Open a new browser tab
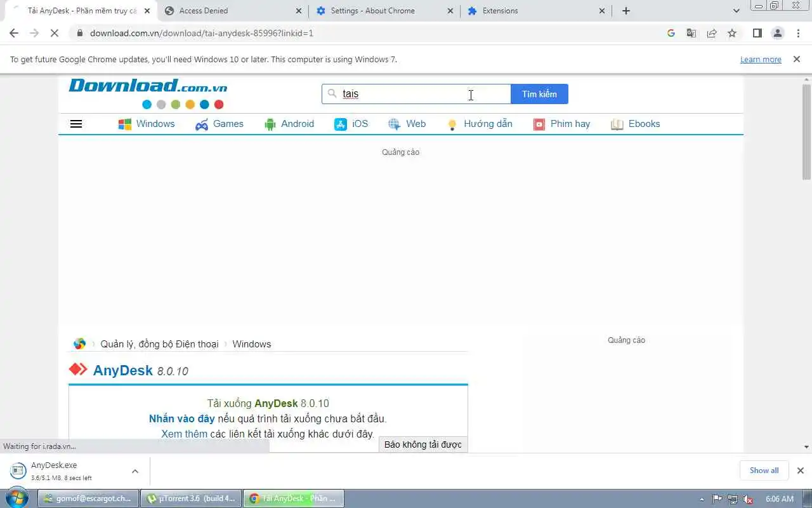The image size is (812, 508). click(x=626, y=11)
